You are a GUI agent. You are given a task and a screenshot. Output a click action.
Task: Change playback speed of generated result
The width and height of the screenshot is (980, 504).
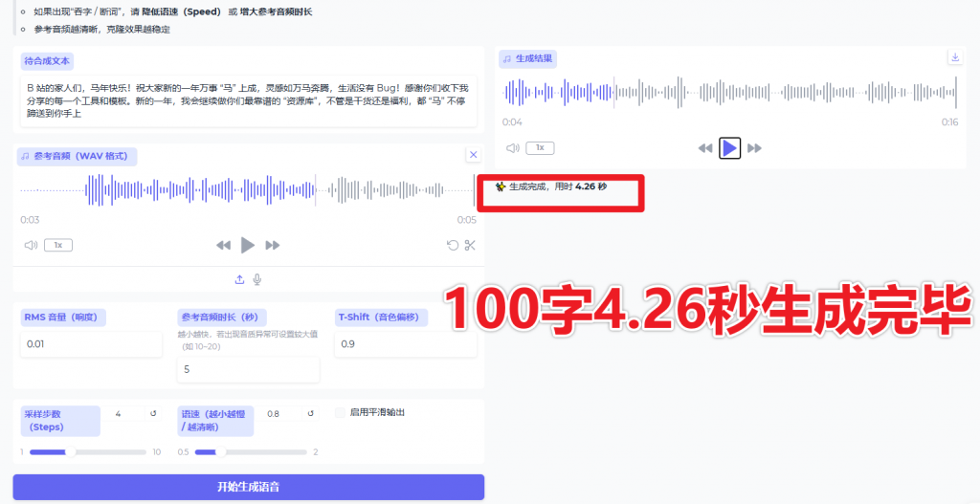pos(540,148)
